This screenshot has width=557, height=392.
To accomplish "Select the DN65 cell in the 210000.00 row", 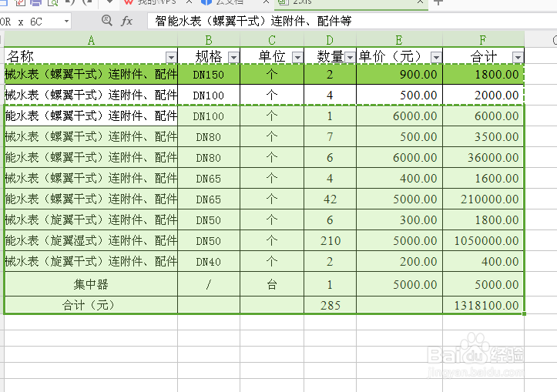I will 209,199.
